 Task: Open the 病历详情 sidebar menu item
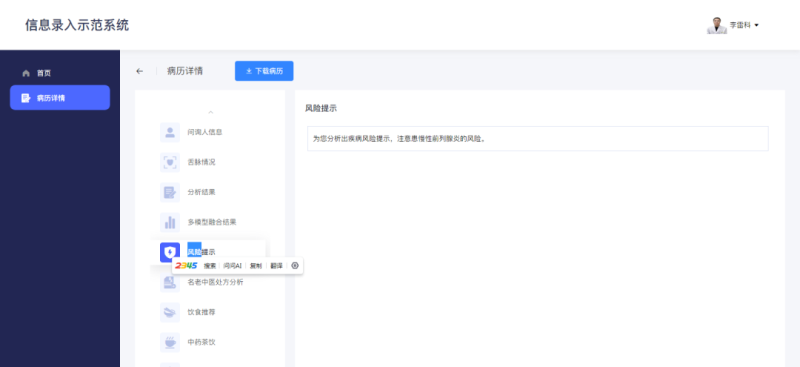click(x=60, y=97)
